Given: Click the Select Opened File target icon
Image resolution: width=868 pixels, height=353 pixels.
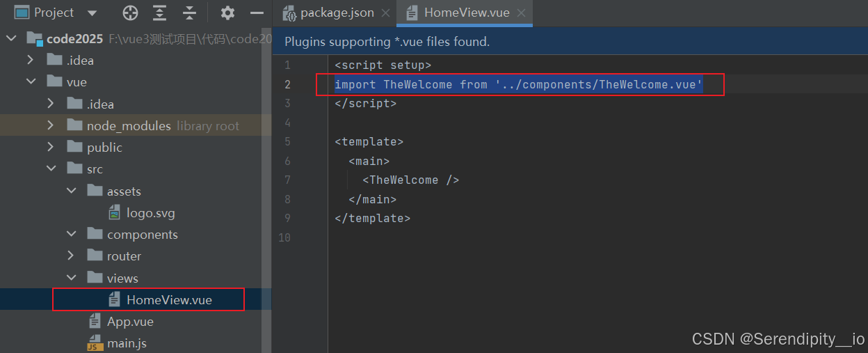Looking at the screenshot, I should click(130, 13).
